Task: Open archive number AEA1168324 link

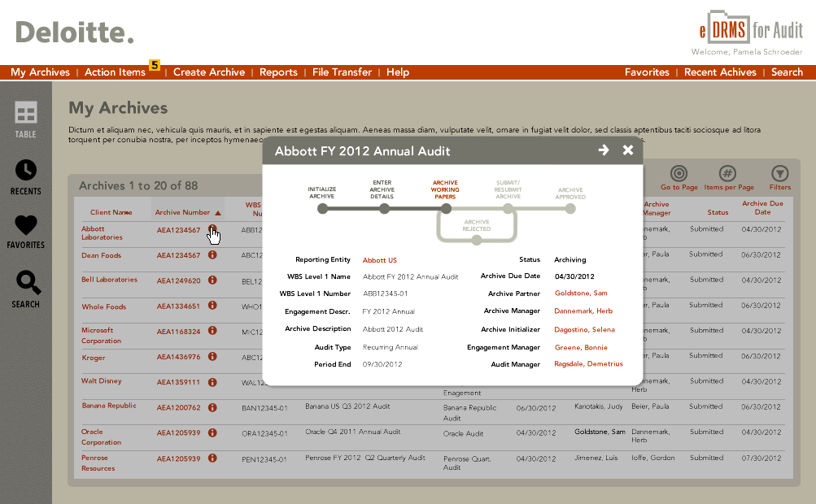Action: point(178,332)
